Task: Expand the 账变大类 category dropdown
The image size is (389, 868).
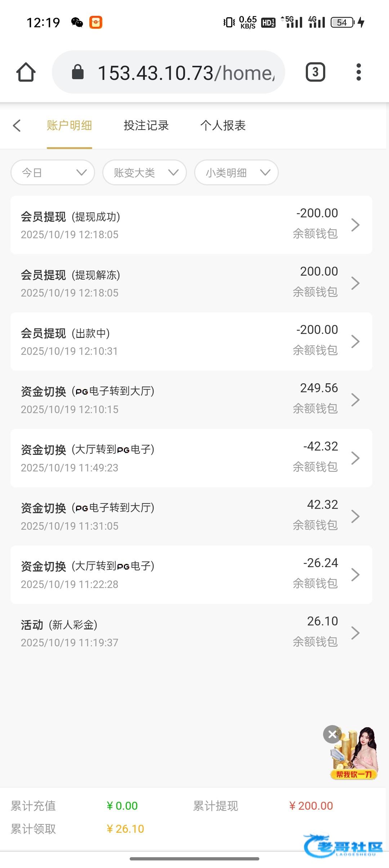Action: click(x=144, y=173)
